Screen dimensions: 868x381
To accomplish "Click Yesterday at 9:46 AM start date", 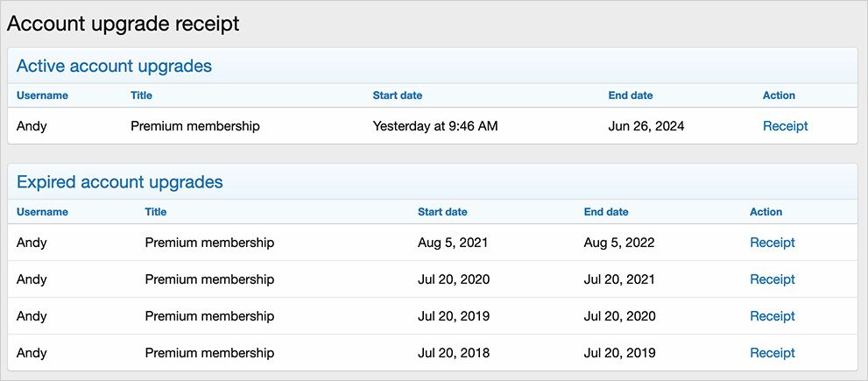I will (x=434, y=126).
